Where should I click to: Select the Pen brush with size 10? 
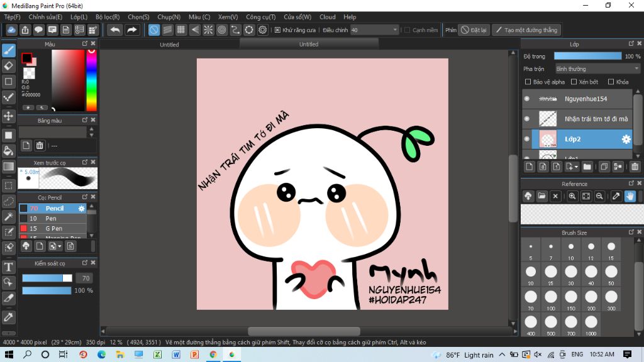[53, 219]
